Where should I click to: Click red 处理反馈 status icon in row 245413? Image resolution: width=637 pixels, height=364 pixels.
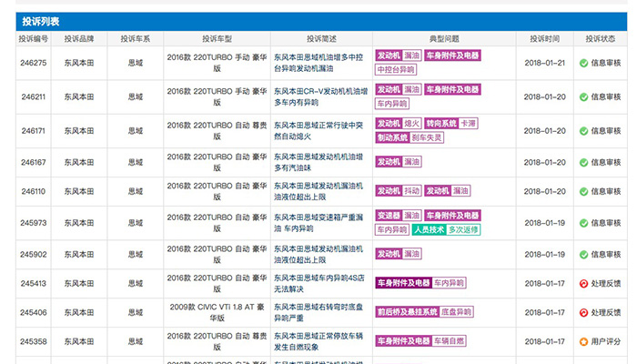click(584, 284)
